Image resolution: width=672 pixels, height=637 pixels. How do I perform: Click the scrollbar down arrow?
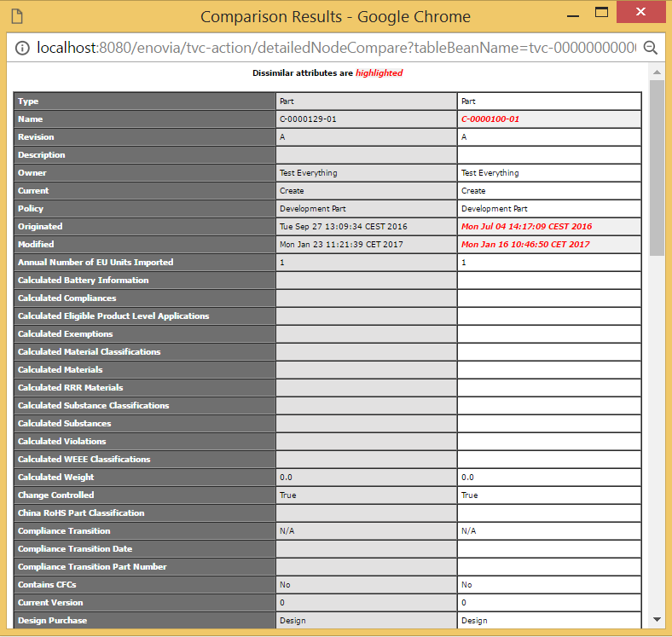click(656, 619)
